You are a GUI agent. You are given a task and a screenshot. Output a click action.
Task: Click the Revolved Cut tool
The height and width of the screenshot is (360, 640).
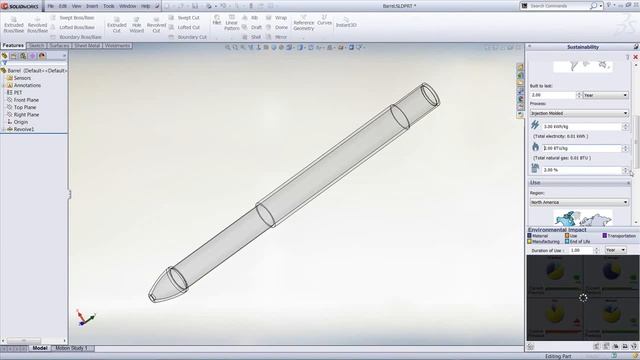tap(156, 25)
